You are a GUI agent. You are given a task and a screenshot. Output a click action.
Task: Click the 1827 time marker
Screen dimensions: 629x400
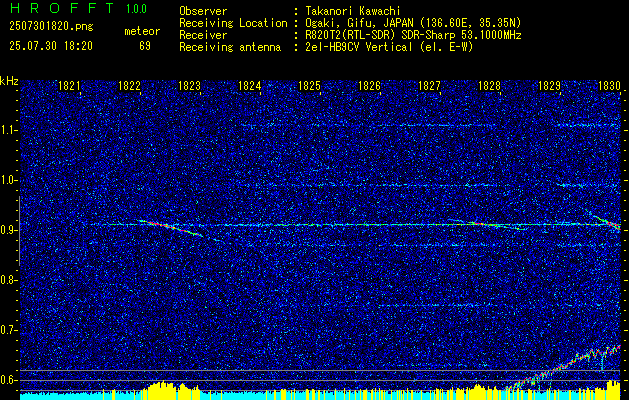429,86
